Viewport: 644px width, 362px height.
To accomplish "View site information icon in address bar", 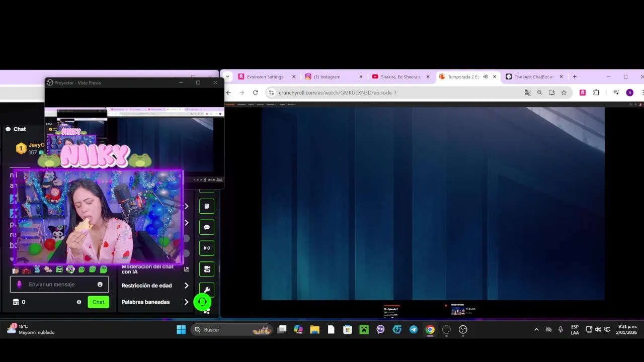I will click(271, 93).
